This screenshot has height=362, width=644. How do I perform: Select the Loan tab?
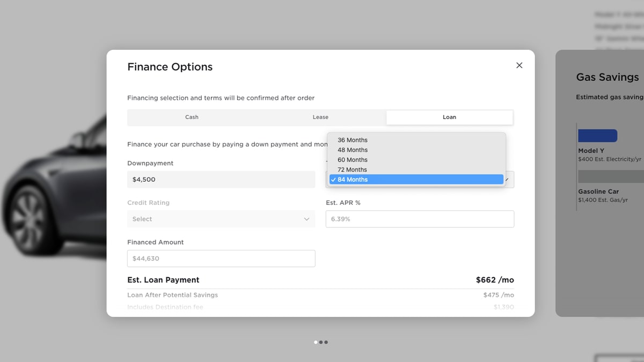pyautogui.click(x=449, y=117)
